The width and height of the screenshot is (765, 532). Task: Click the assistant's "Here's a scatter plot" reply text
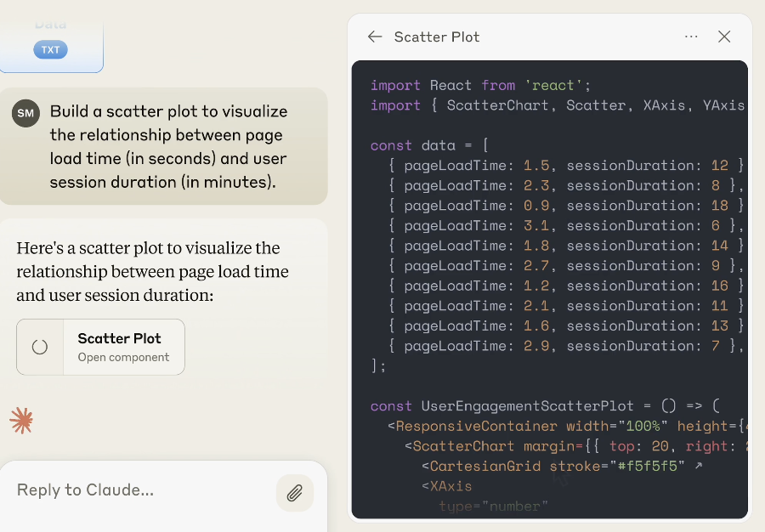(x=153, y=272)
